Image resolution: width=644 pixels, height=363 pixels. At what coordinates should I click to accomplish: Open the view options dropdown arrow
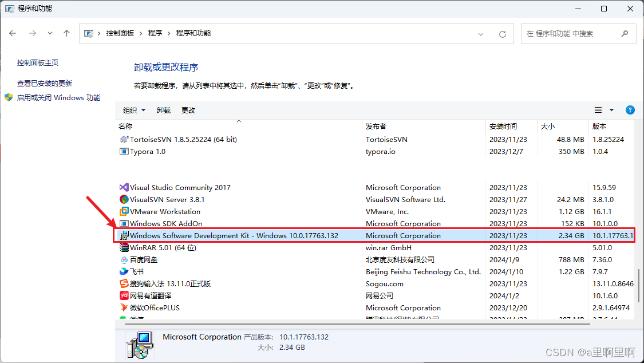(611, 110)
